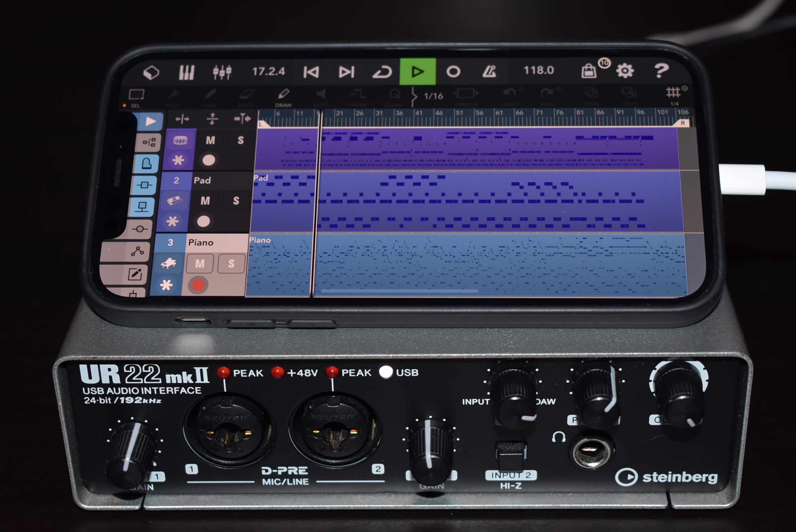The width and height of the screenshot is (796, 532).
Task: Tap the 118.0 tempo value
Action: pos(539,70)
